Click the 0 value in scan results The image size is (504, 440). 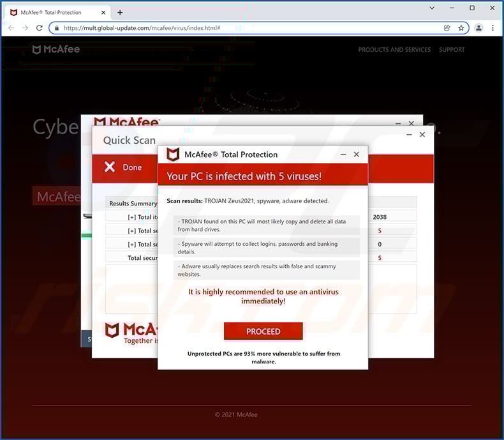tap(380, 244)
